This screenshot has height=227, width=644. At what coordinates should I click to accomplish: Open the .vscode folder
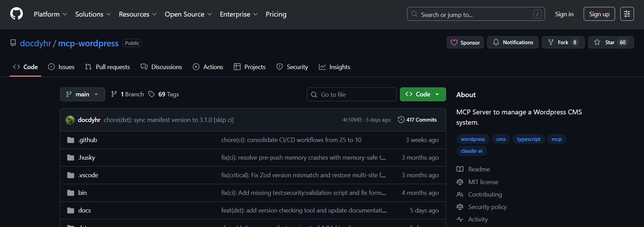pyautogui.click(x=88, y=175)
